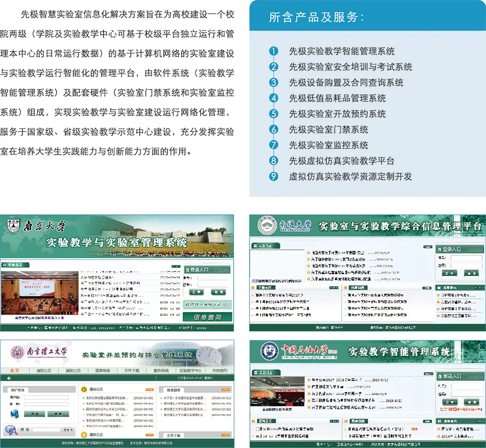
Task: Open 首页 tab on Nanjing Tech site
Action: pyautogui.click(x=15, y=370)
